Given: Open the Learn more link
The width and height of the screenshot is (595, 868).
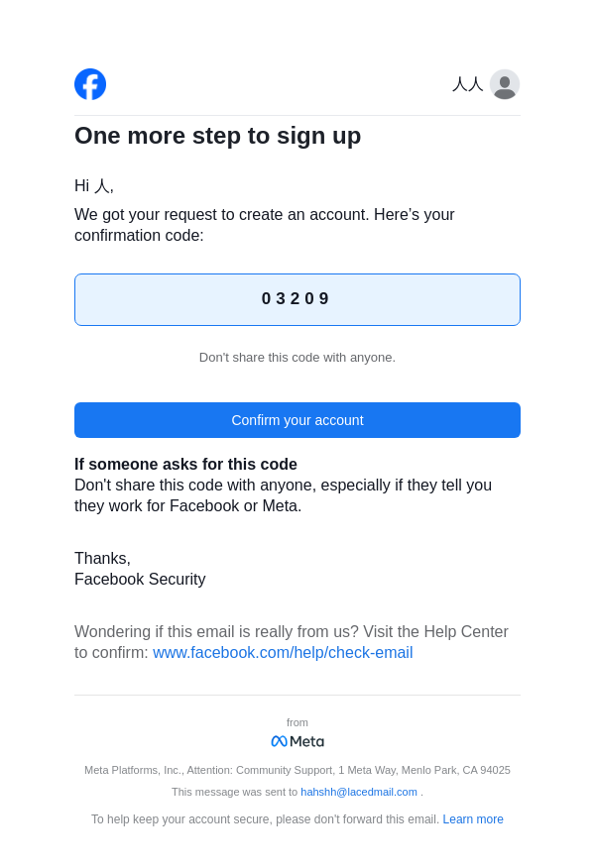Looking at the screenshot, I should coord(473,819).
